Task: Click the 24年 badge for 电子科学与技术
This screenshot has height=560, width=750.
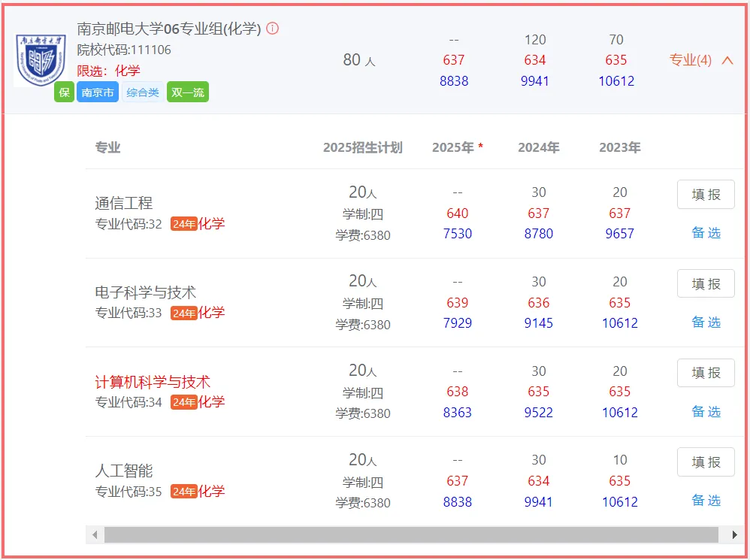Action: point(183,313)
